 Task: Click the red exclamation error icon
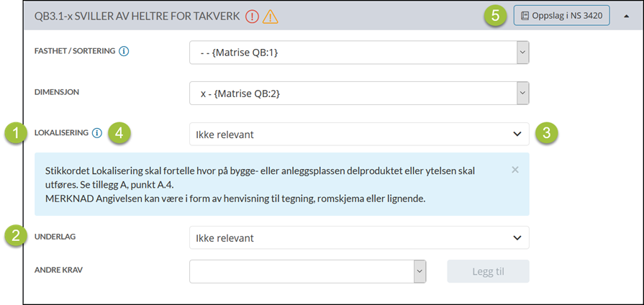point(252,16)
